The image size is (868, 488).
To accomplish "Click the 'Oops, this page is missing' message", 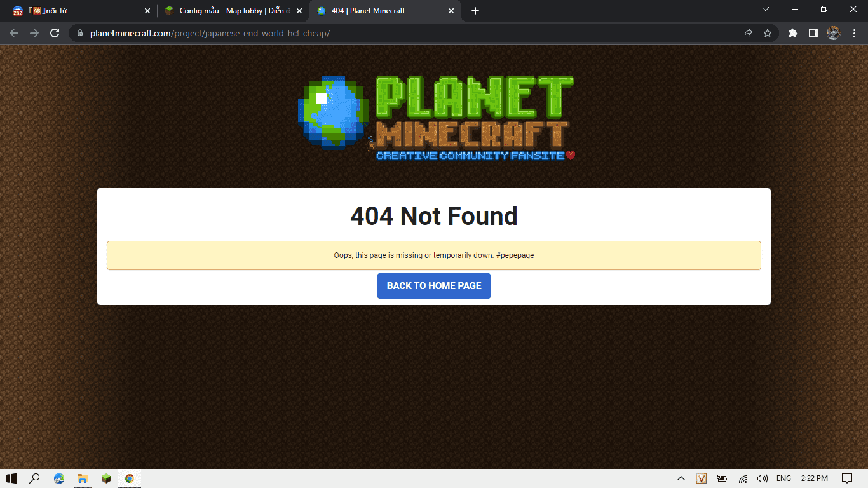I will [434, 255].
